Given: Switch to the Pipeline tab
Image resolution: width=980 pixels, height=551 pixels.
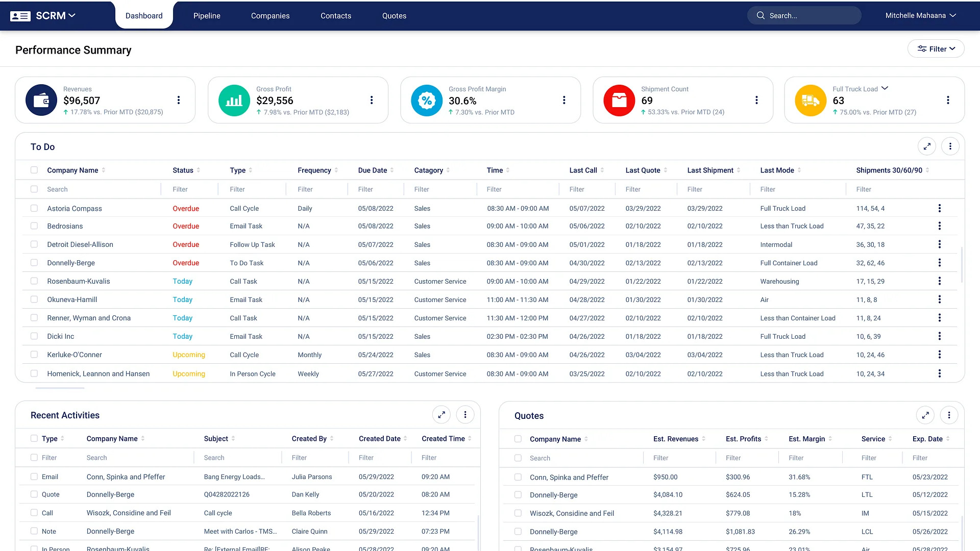Looking at the screenshot, I should click(x=207, y=15).
